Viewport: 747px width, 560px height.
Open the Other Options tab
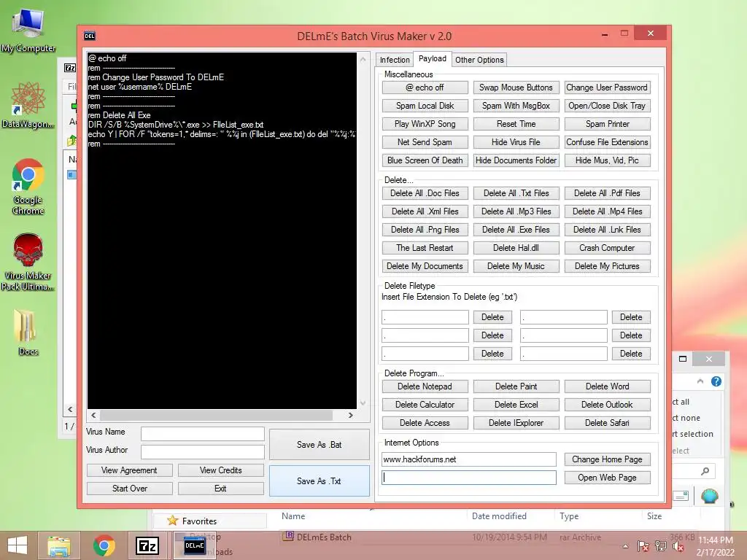tap(479, 60)
